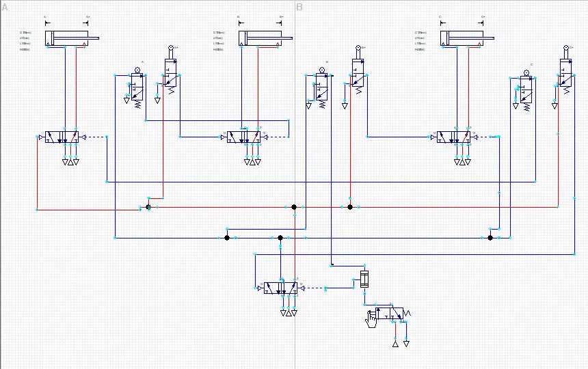Select cylinder B double-acting cylinder symbol
The image size is (588, 369).
tap(265, 38)
